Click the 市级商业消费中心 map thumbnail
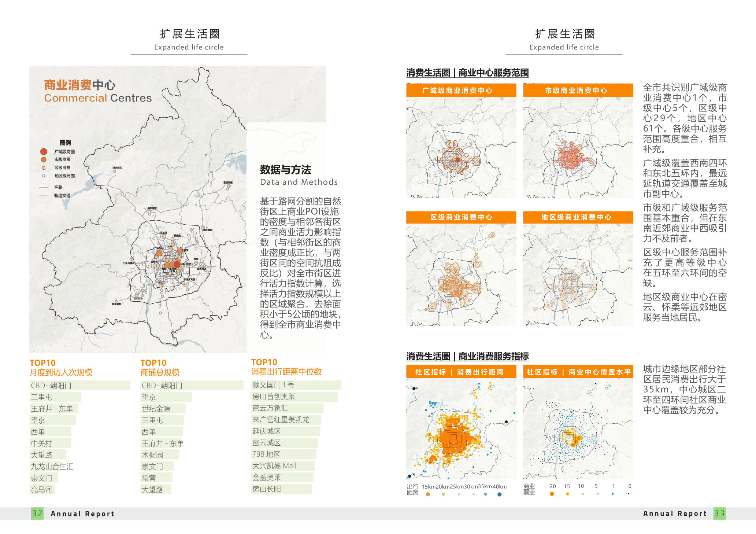756x534 pixels. coord(578,147)
